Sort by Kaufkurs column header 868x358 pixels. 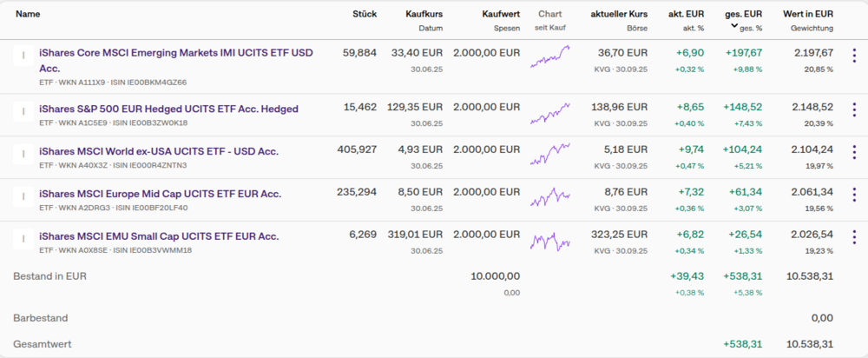[x=424, y=14]
